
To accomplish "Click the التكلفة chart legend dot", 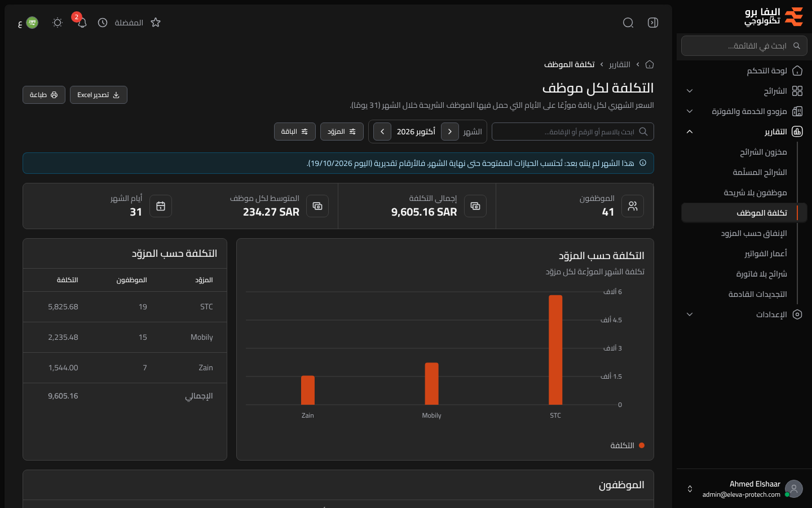I will [x=642, y=445].
